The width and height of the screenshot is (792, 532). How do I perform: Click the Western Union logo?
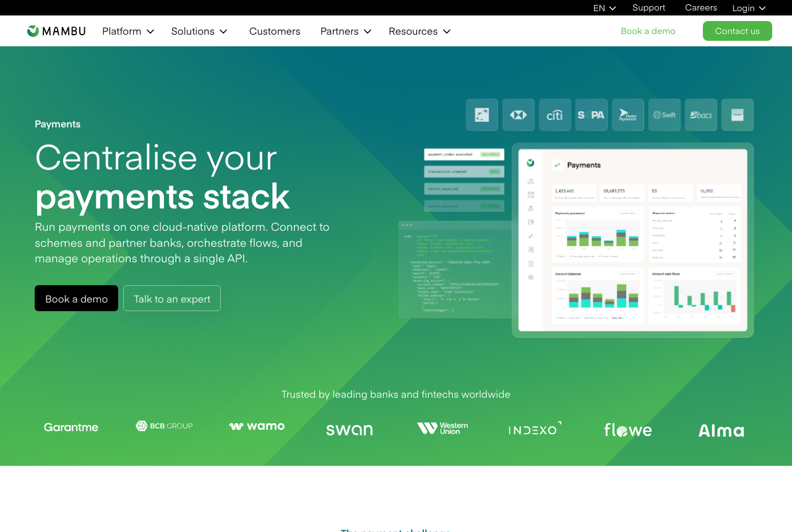[x=442, y=429]
